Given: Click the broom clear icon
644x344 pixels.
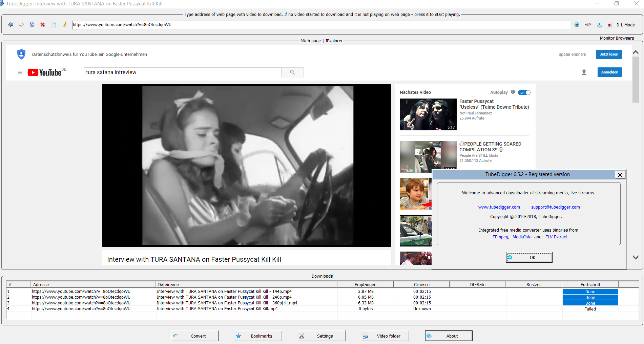Looking at the screenshot, I should [64, 25].
